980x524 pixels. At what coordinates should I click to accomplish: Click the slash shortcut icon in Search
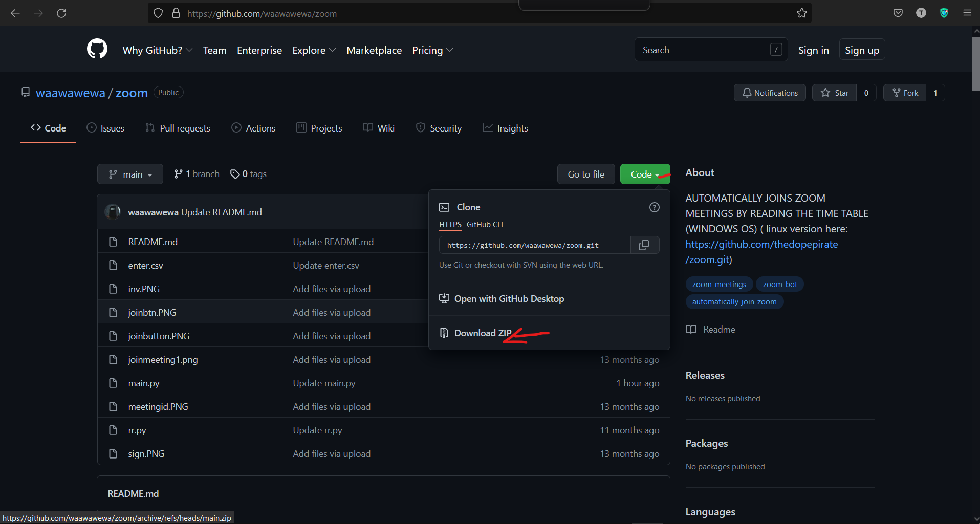point(776,50)
